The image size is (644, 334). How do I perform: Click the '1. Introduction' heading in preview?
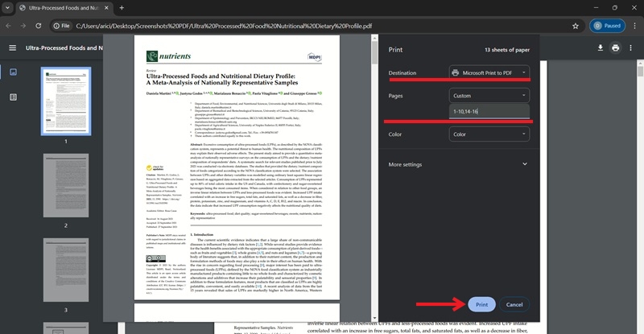click(x=202, y=234)
